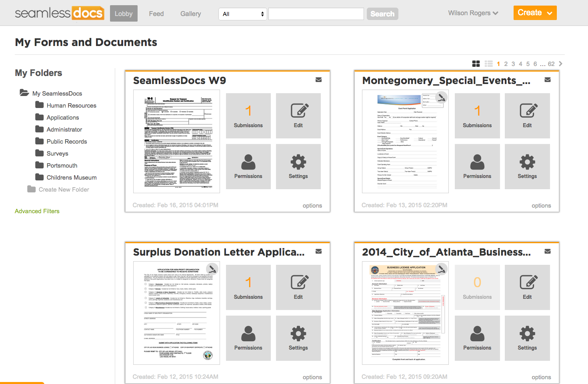Screen dimensions: 588x384
Task: Open Permissions for Montegomery_Special_Events form
Action: [477, 166]
